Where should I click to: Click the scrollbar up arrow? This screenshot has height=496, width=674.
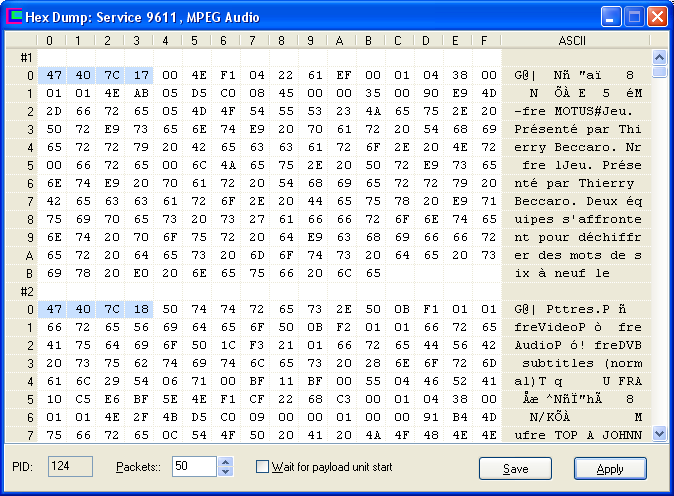[x=659, y=57]
